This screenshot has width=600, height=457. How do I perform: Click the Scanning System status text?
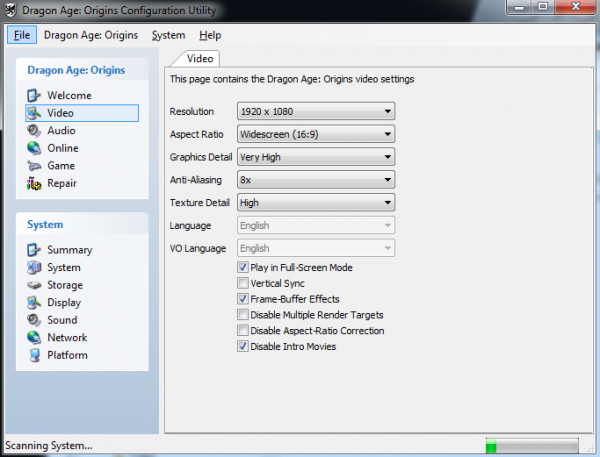49,446
